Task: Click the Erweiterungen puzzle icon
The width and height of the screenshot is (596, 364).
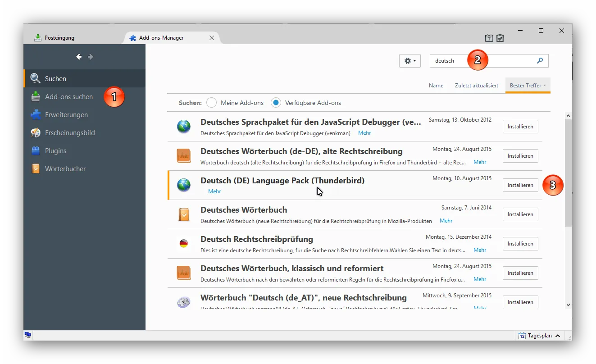Action: [35, 114]
